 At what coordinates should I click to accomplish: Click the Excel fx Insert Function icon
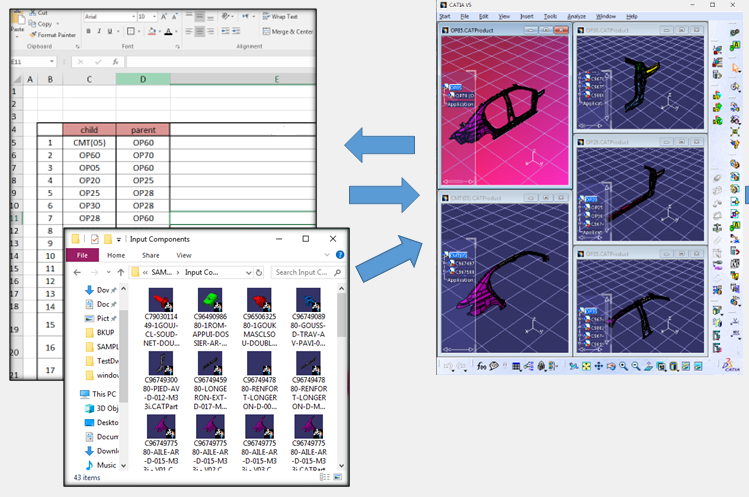(115, 62)
